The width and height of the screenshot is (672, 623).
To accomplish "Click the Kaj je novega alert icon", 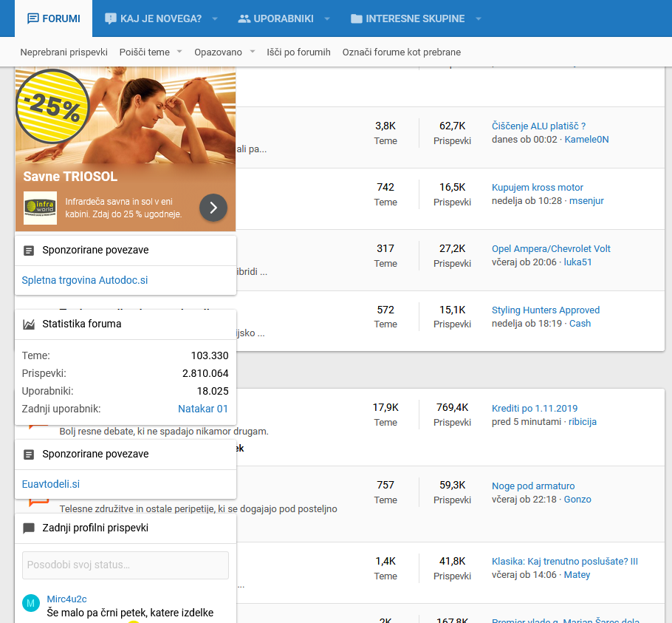I will pyautogui.click(x=111, y=18).
